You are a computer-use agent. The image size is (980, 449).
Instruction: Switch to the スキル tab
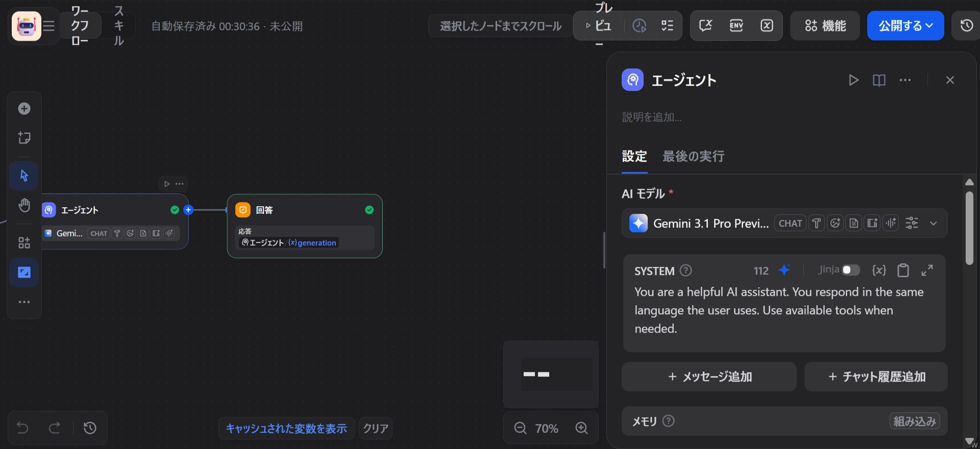[118, 26]
